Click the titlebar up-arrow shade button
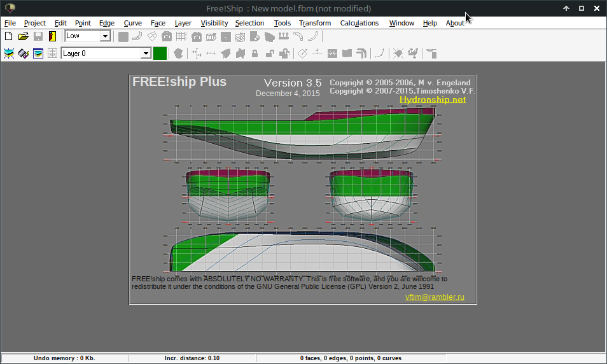 point(566,8)
